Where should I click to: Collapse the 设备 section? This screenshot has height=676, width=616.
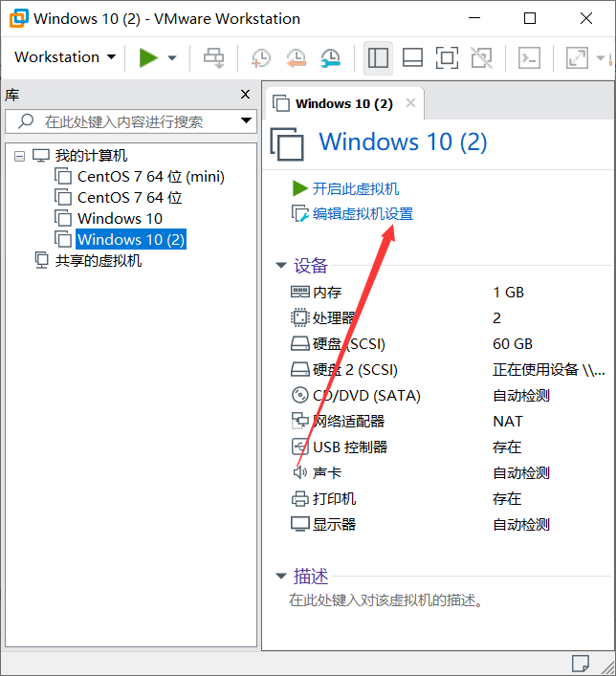click(281, 265)
